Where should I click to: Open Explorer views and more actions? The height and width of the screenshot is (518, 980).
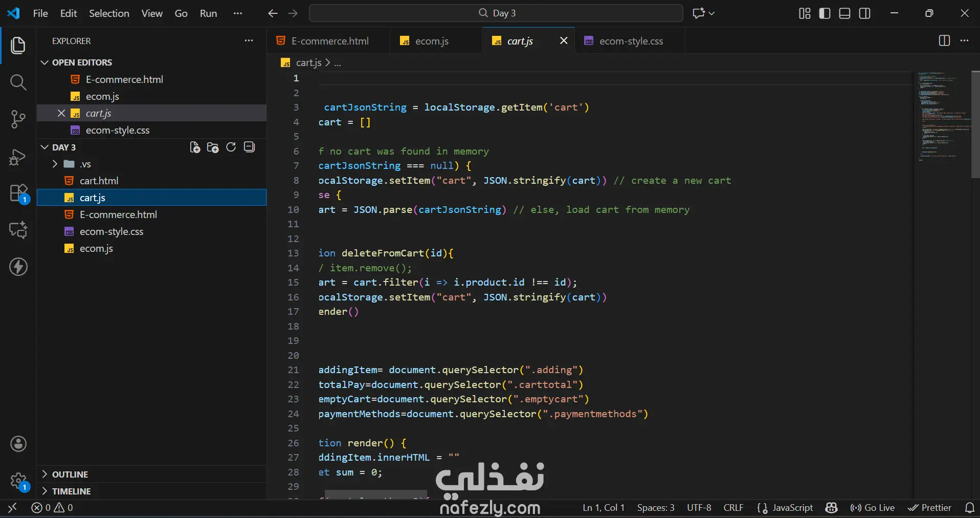point(249,41)
